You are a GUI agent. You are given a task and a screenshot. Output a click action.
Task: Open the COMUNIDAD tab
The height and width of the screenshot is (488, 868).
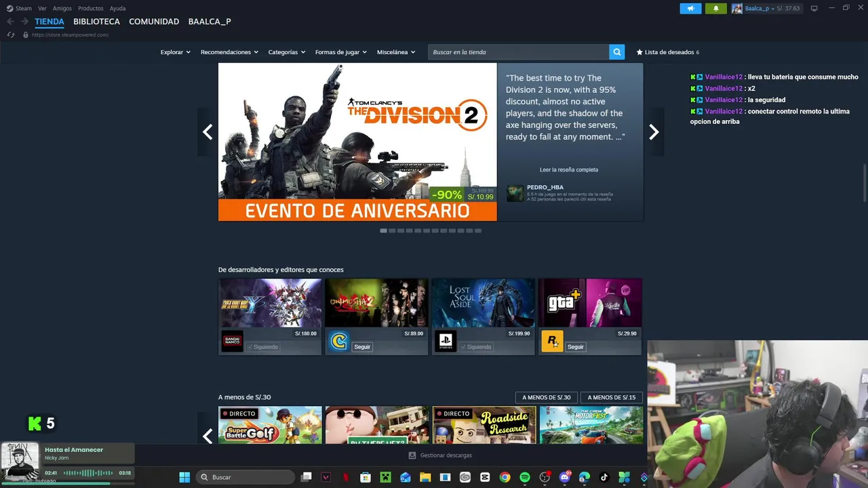[154, 22]
